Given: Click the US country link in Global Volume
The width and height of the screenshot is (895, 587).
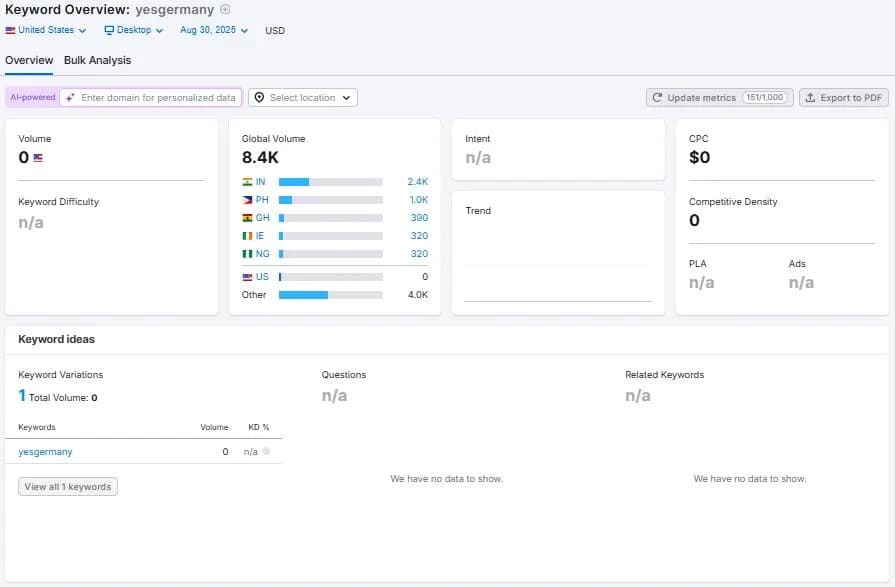Looking at the screenshot, I should click(x=262, y=277).
